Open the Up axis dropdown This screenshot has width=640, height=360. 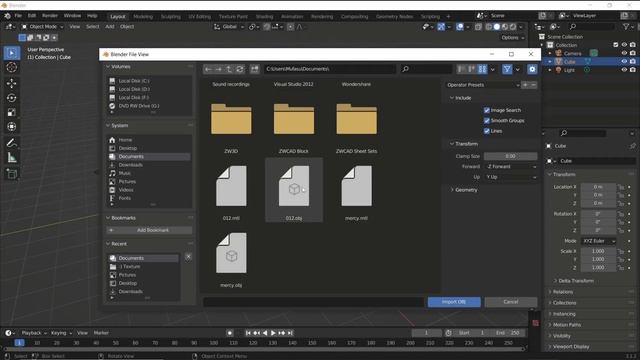(511, 177)
